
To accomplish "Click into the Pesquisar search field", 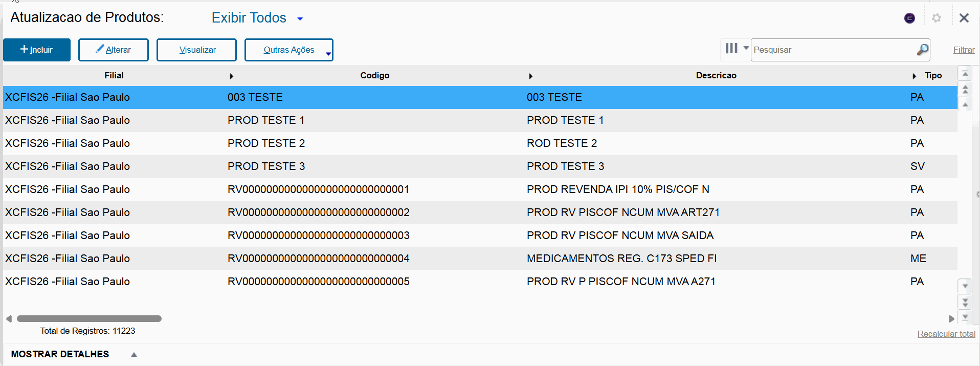I will 833,50.
